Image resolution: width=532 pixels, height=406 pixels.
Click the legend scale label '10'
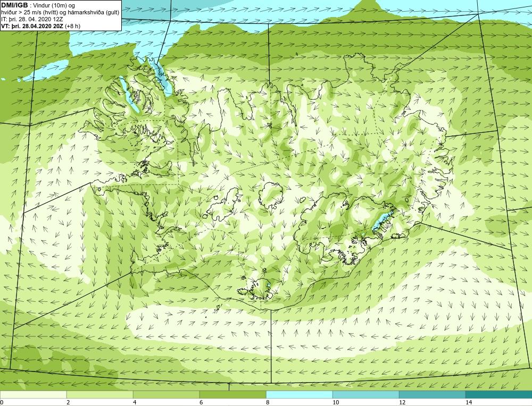pyautogui.click(x=336, y=402)
